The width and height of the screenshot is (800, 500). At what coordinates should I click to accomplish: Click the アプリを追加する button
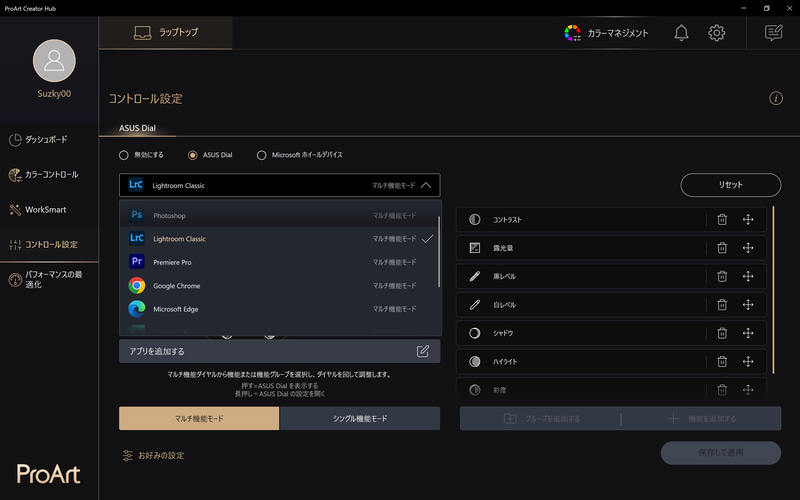(280, 351)
